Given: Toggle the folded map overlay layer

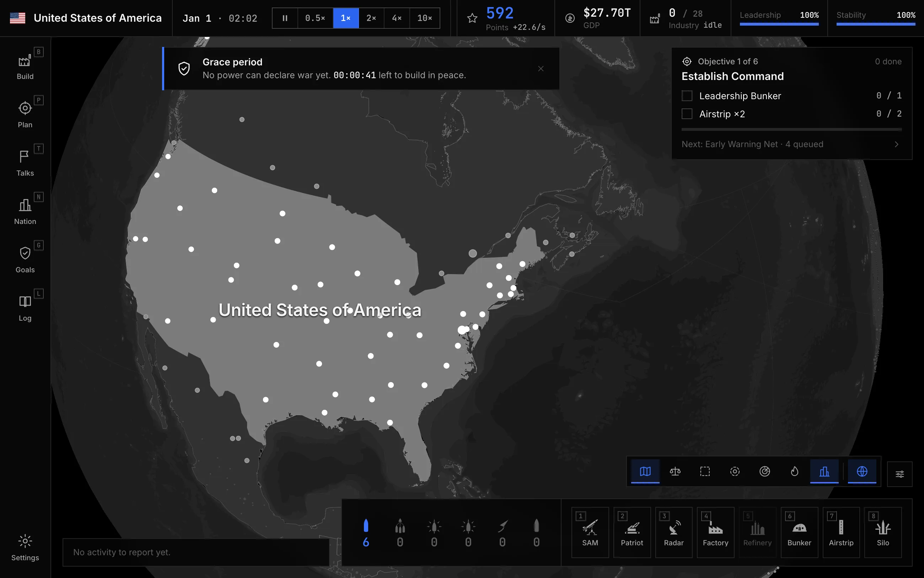Looking at the screenshot, I should coord(645,471).
